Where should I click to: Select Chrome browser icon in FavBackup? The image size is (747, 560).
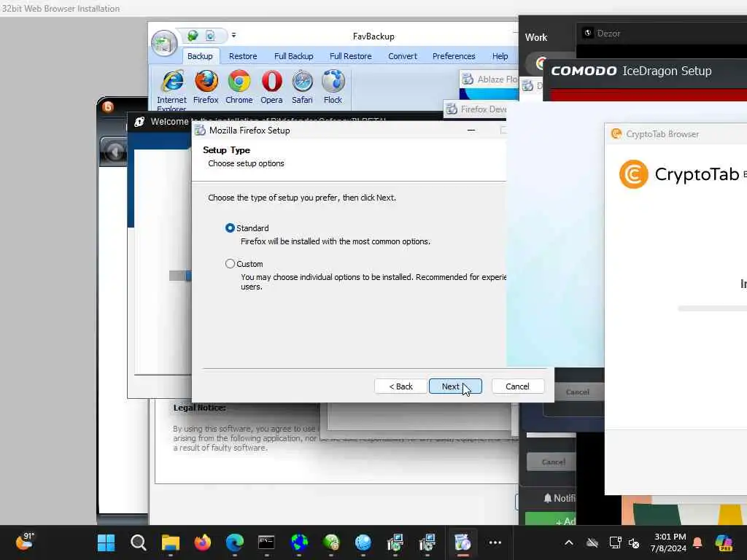pyautogui.click(x=239, y=87)
